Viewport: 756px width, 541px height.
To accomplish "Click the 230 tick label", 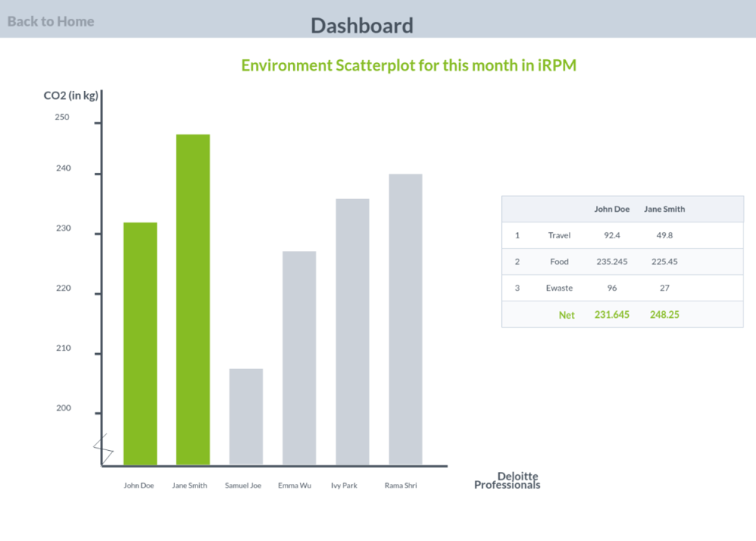I will pyautogui.click(x=63, y=228).
